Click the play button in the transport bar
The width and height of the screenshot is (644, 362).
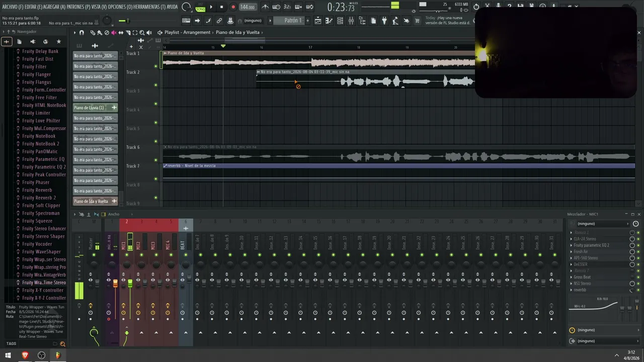211,7
